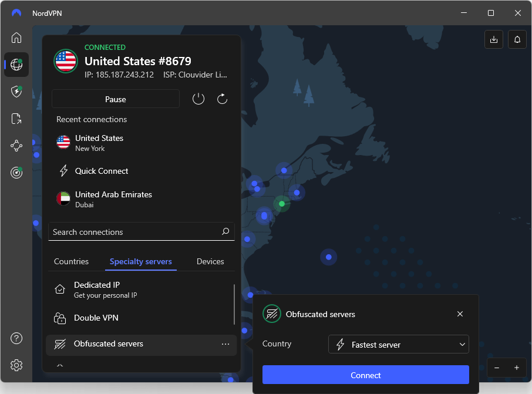
Task: Click the search magnifier icon
Action: (225, 231)
